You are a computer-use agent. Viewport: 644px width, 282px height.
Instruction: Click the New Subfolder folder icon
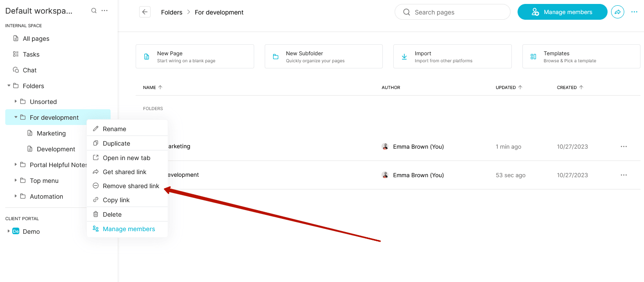pyautogui.click(x=276, y=57)
